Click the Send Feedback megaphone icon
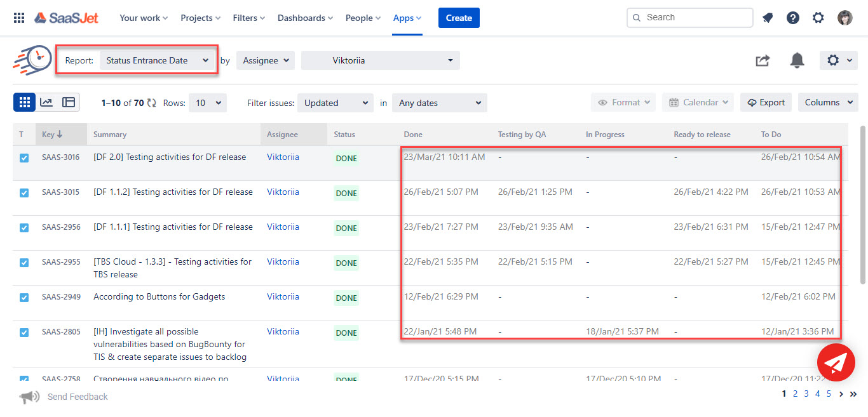This screenshot has height=417, width=868. point(29,396)
